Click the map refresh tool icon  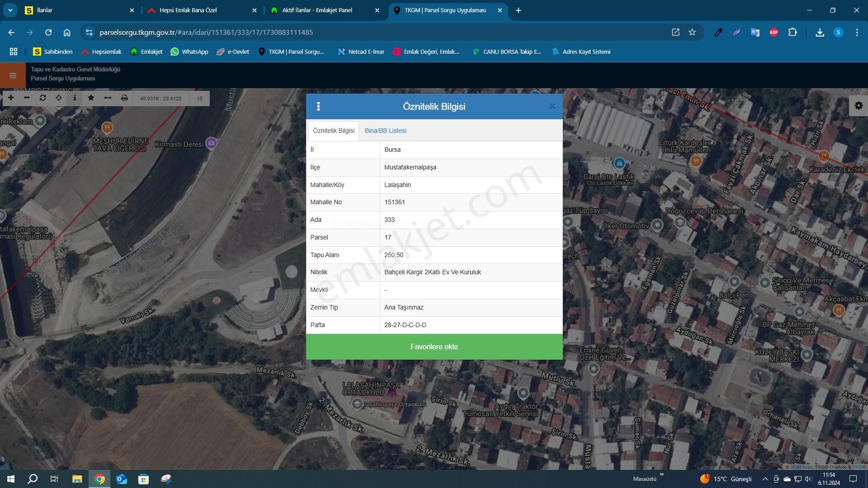tap(42, 98)
